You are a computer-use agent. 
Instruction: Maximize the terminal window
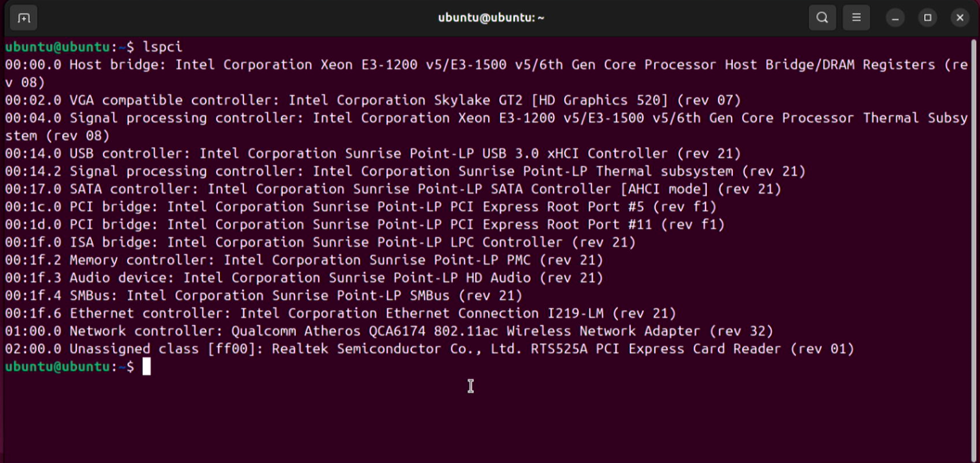point(928,18)
